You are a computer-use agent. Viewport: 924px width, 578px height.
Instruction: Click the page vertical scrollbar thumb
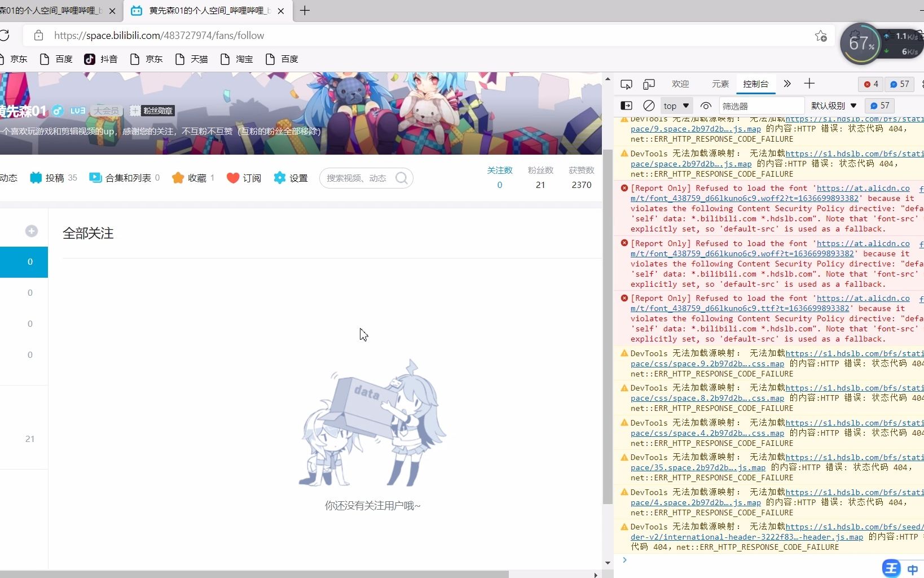tap(608, 326)
